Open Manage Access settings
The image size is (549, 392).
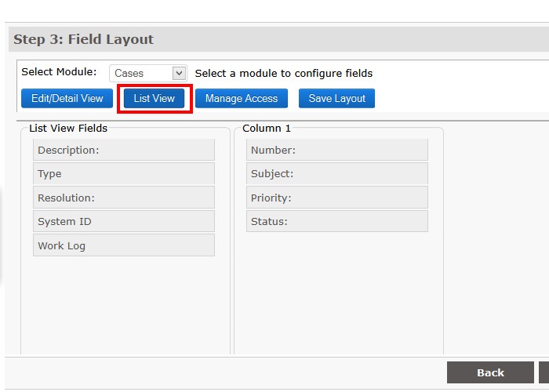tap(242, 98)
